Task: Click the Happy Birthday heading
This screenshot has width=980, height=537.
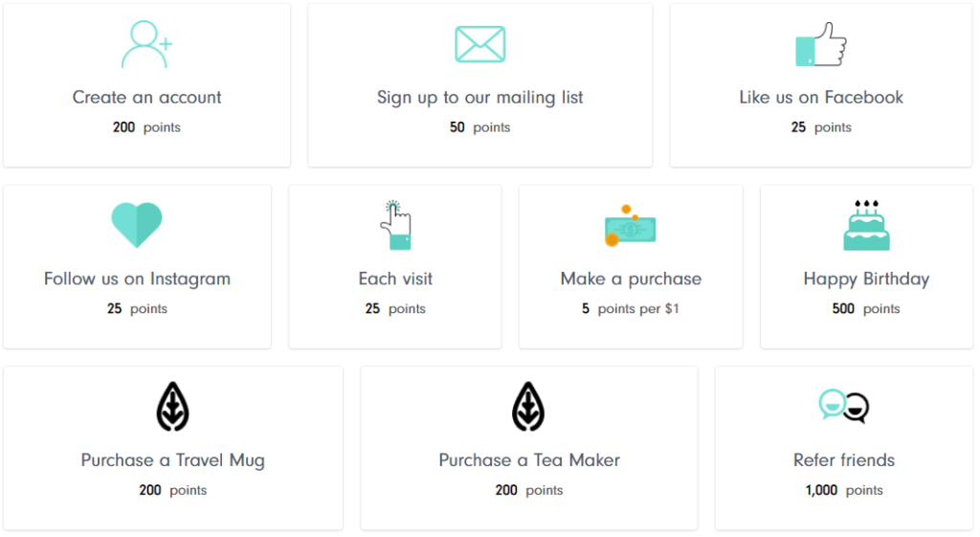Action: [x=866, y=280]
